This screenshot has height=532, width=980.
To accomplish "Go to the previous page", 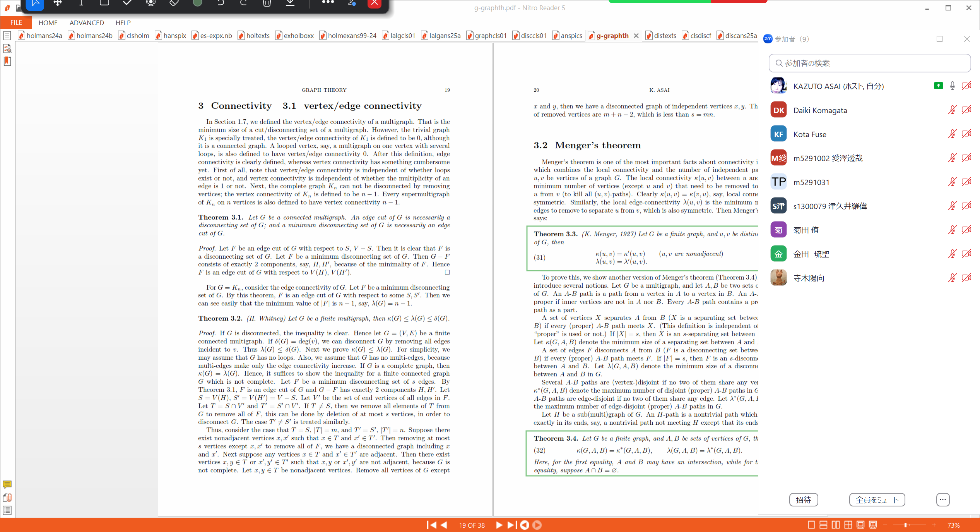I will [444, 525].
